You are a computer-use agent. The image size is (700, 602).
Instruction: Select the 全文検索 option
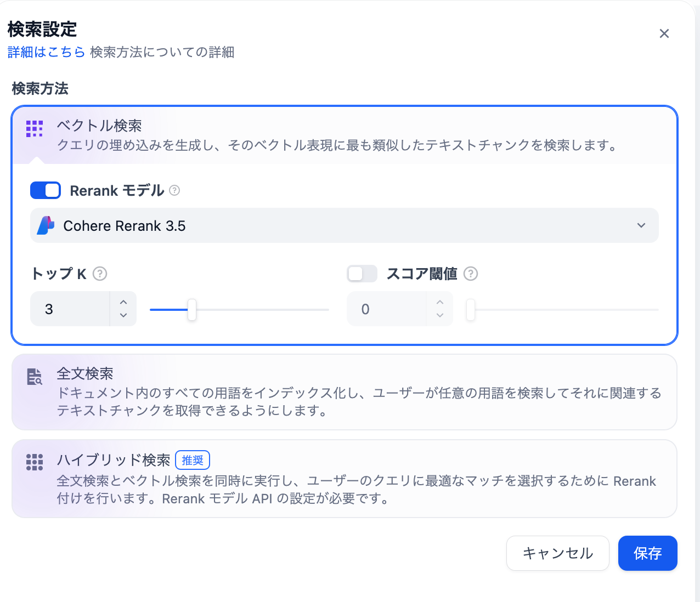(345, 392)
